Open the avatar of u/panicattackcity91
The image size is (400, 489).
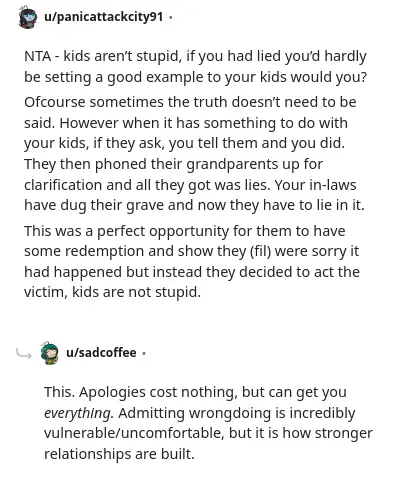pyautogui.click(x=27, y=17)
